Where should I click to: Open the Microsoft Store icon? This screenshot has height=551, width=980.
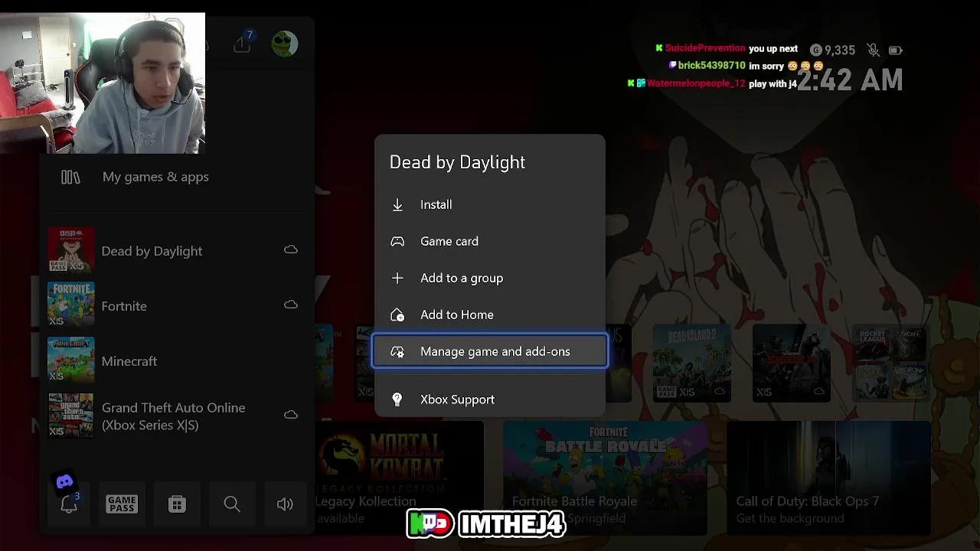[x=177, y=504]
